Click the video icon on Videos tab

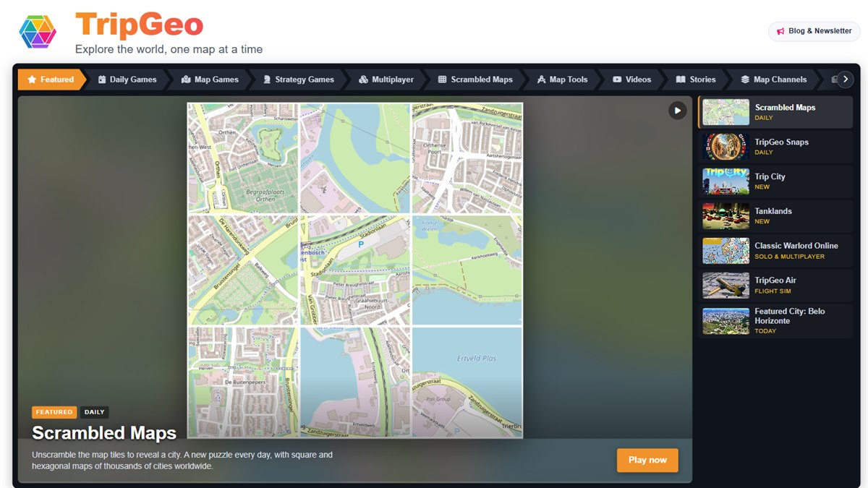click(x=617, y=80)
